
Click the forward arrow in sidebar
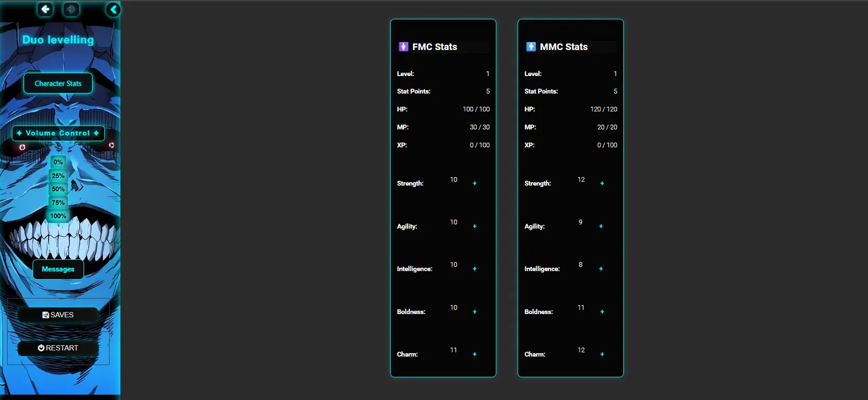pyautogui.click(x=71, y=9)
